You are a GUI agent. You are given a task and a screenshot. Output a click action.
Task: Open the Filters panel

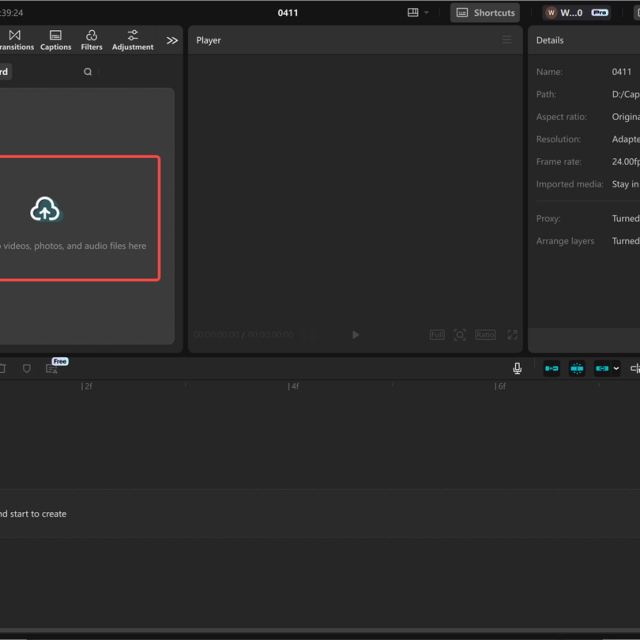tap(91, 40)
